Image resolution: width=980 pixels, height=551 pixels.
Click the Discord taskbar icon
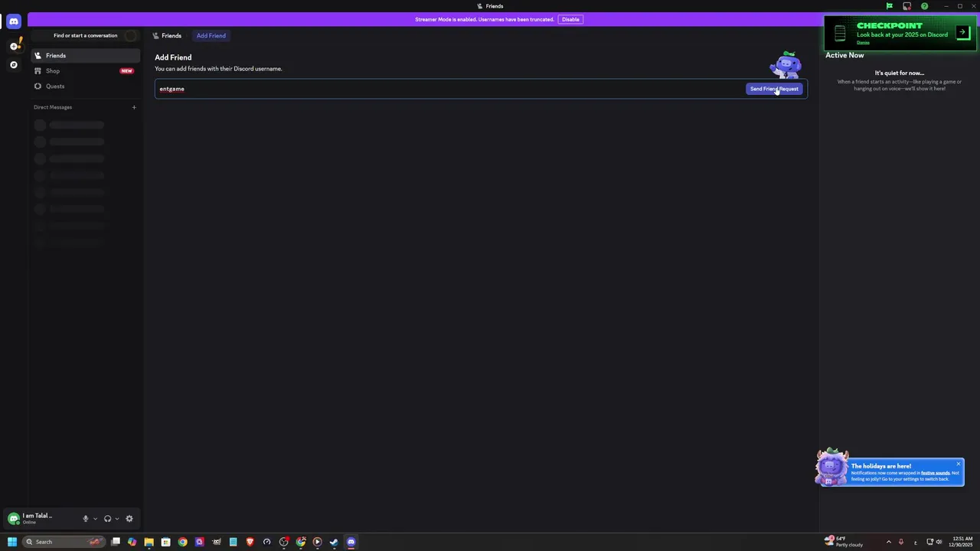pos(351,542)
